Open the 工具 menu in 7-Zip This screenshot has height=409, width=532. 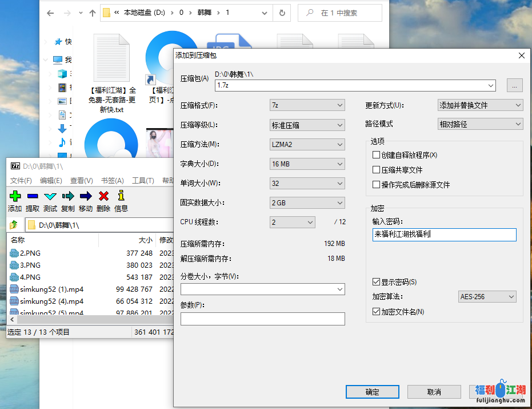[142, 180]
